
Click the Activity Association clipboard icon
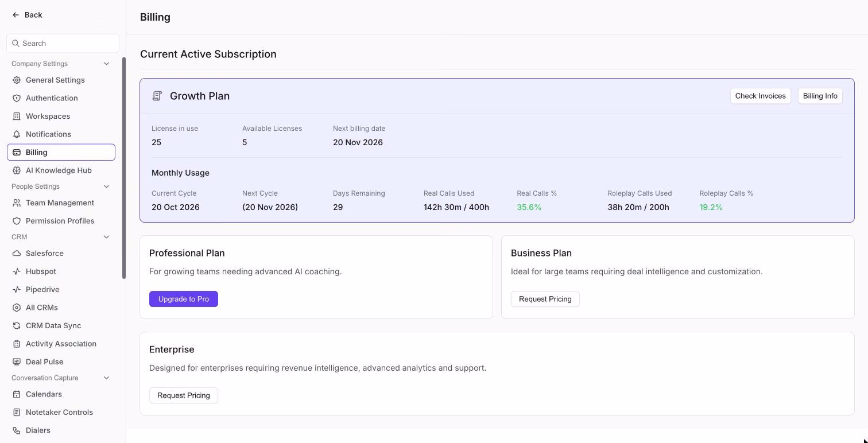(17, 344)
